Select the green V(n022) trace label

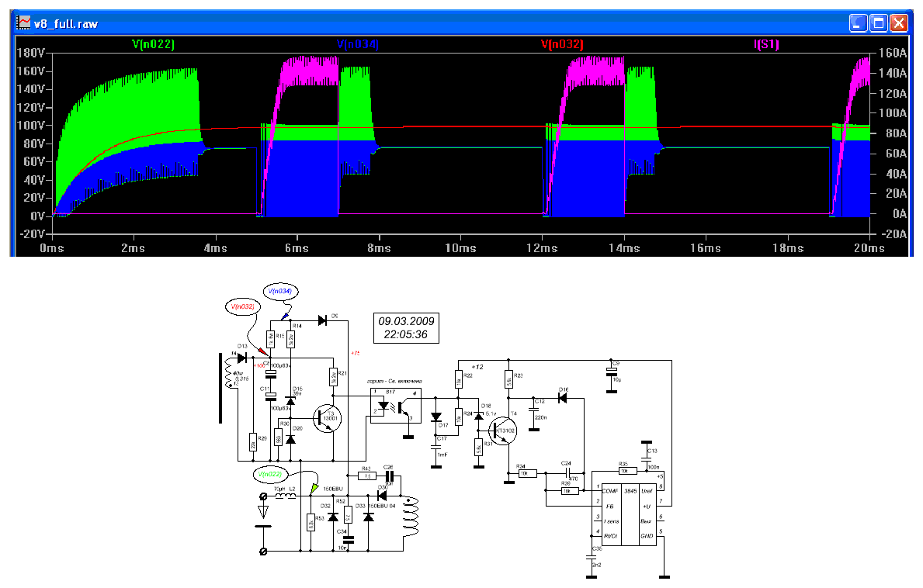(x=153, y=45)
